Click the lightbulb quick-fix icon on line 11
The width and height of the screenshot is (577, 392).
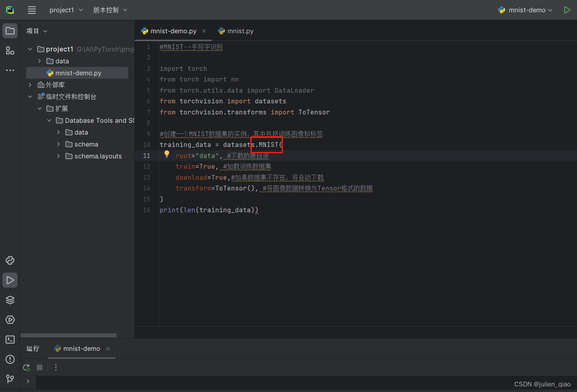pyautogui.click(x=167, y=154)
